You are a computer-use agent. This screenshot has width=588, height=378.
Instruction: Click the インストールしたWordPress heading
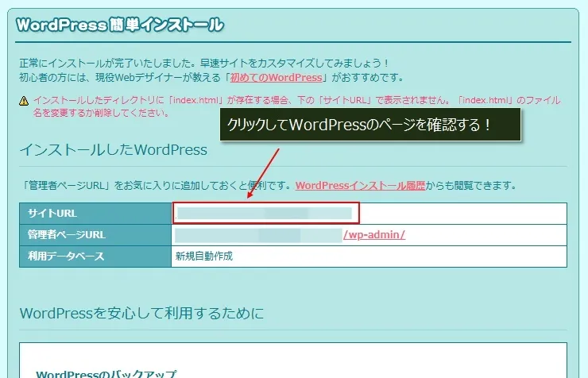114,150
